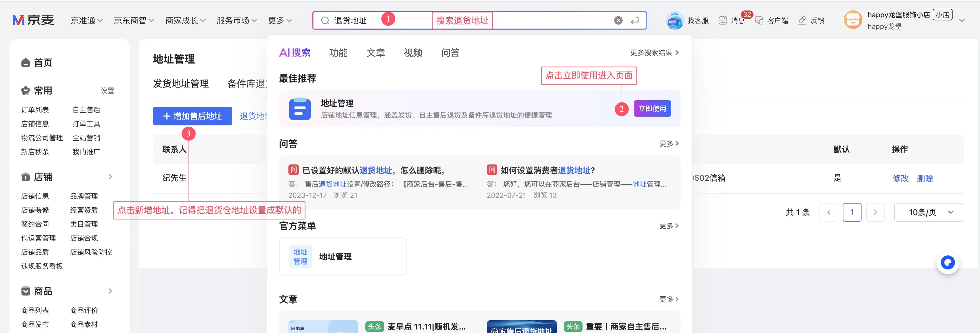Expand the 店铺 sidebar section
The height and width of the screenshot is (333, 980).
(x=110, y=177)
